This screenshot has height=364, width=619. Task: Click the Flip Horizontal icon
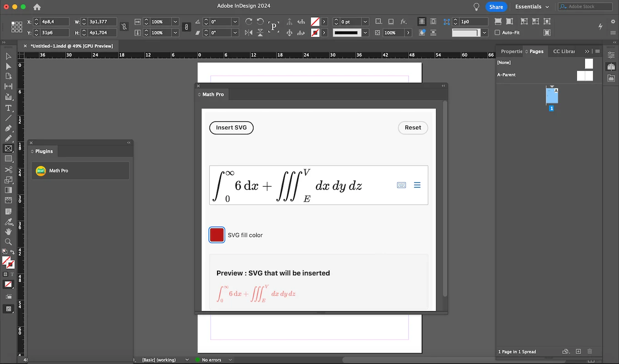point(249,33)
